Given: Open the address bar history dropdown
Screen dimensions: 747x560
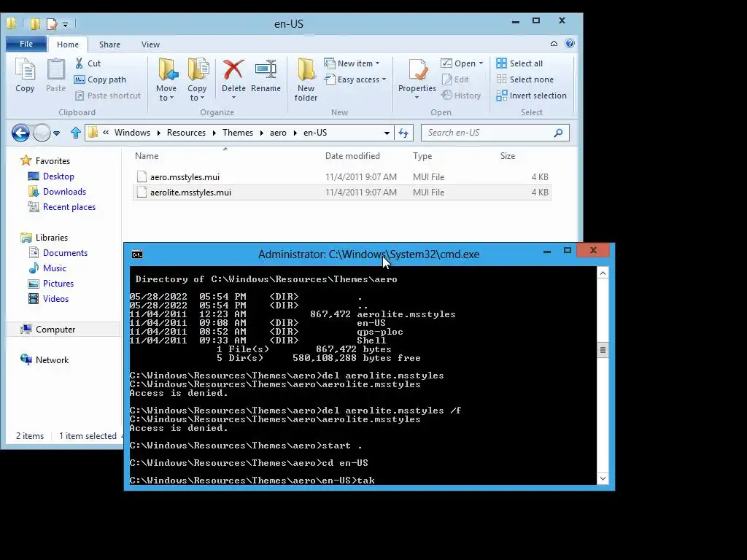Looking at the screenshot, I should (387, 133).
